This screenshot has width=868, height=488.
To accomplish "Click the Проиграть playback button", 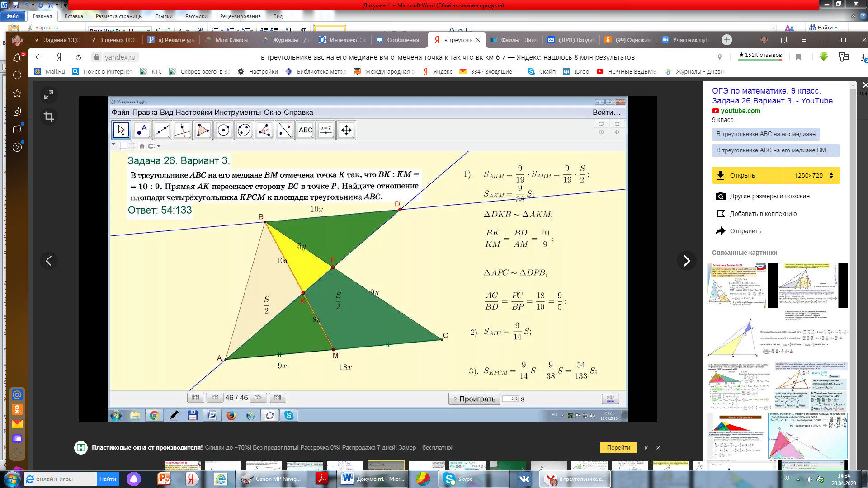I will click(473, 399).
